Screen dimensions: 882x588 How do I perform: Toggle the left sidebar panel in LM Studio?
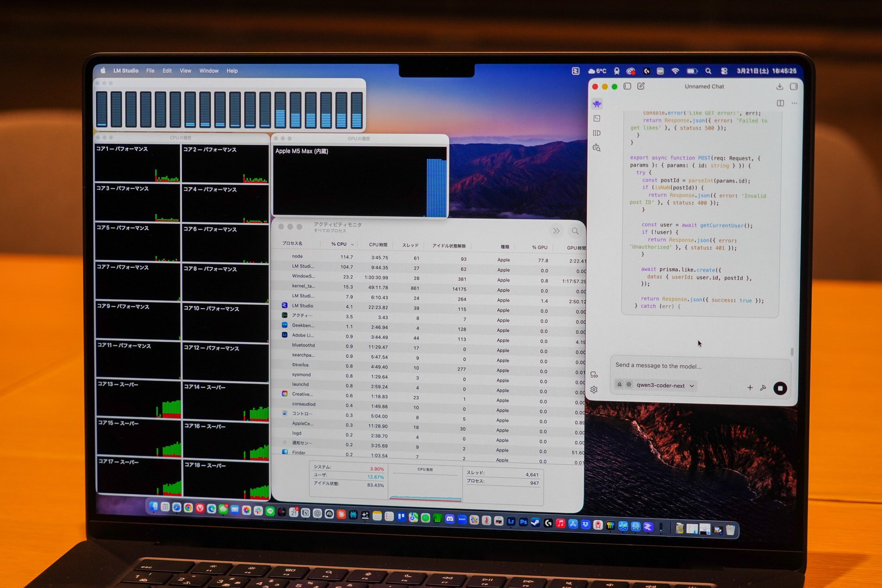(628, 86)
